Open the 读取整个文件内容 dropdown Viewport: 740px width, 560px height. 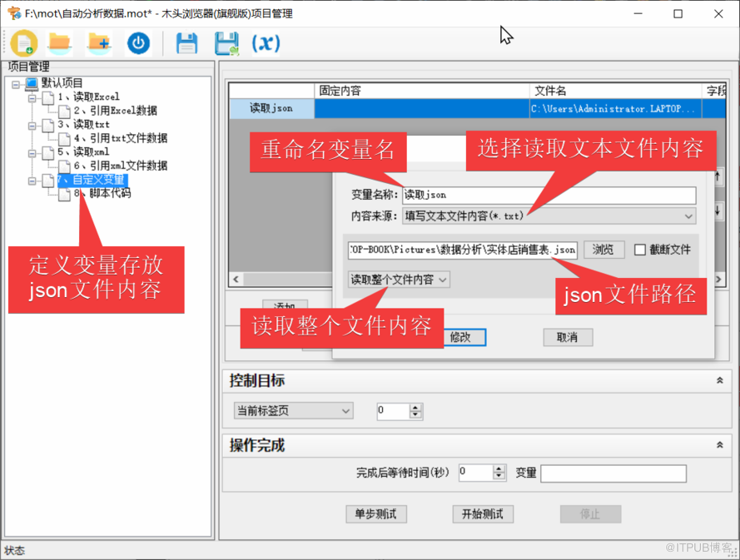(x=443, y=280)
